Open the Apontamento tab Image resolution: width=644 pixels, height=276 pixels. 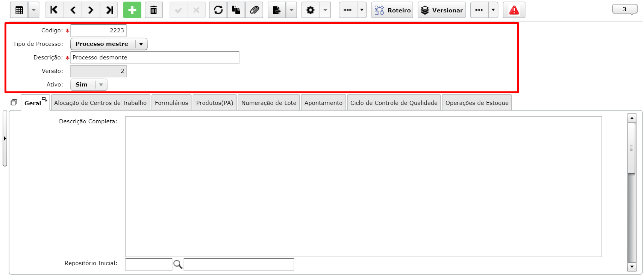coord(323,103)
